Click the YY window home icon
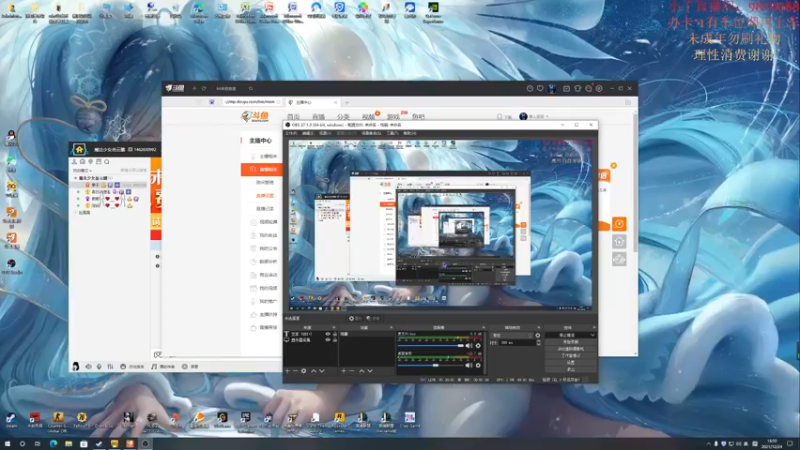 [79, 149]
